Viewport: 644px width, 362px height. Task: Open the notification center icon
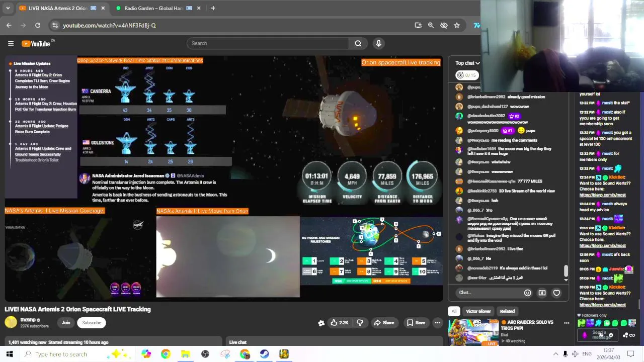[631, 354]
